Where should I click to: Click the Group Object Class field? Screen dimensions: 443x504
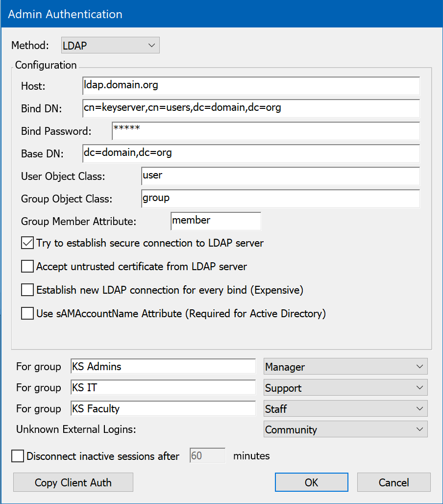pyautogui.click(x=280, y=199)
